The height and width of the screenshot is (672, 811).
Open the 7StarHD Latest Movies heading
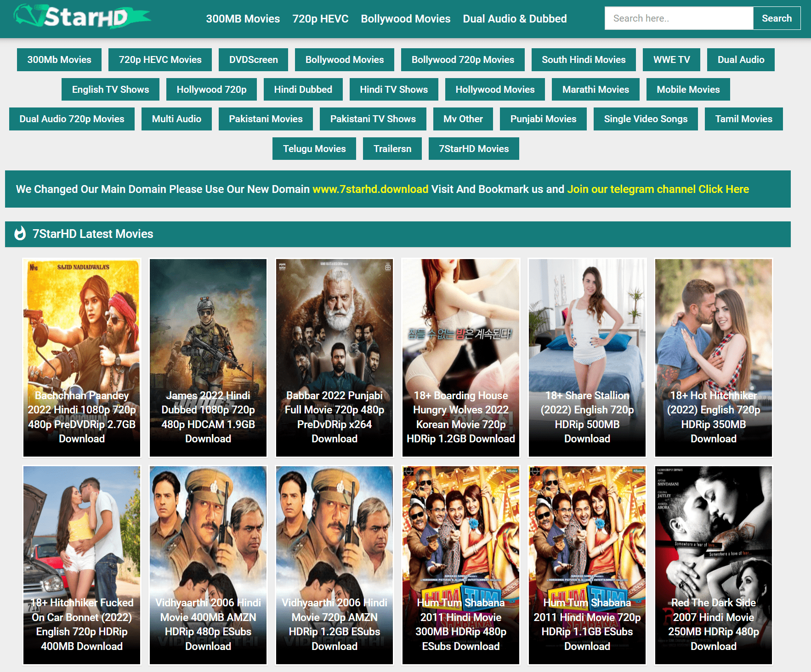(93, 234)
